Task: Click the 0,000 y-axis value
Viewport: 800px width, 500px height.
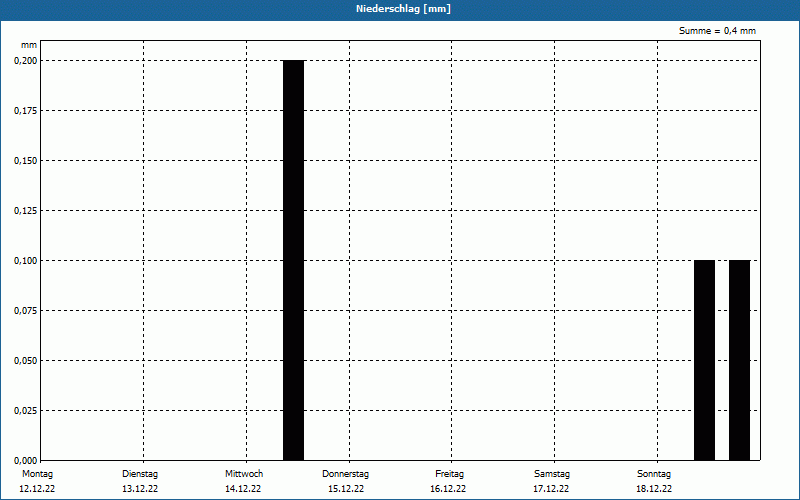Action: coord(26,461)
